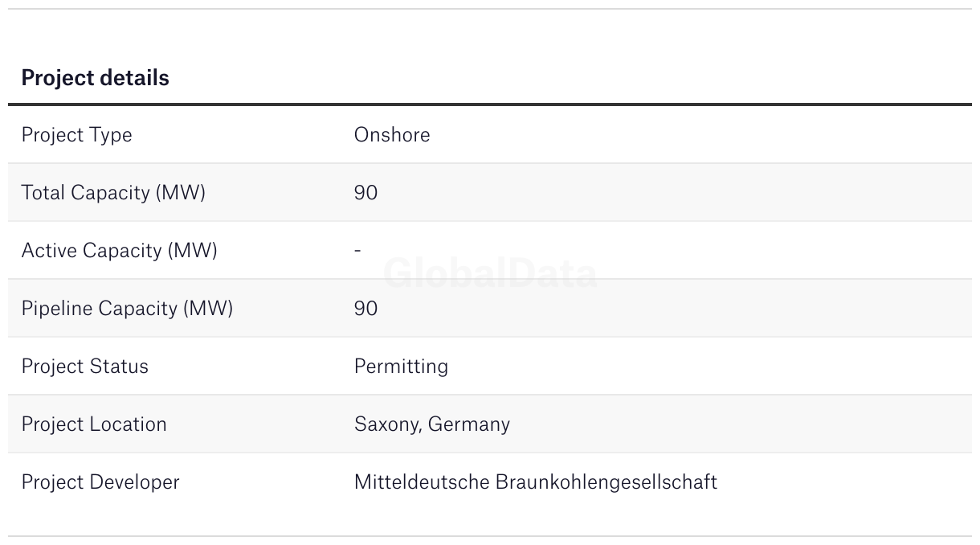Click the Project details heading
This screenshot has height=545, width=980.
click(95, 78)
